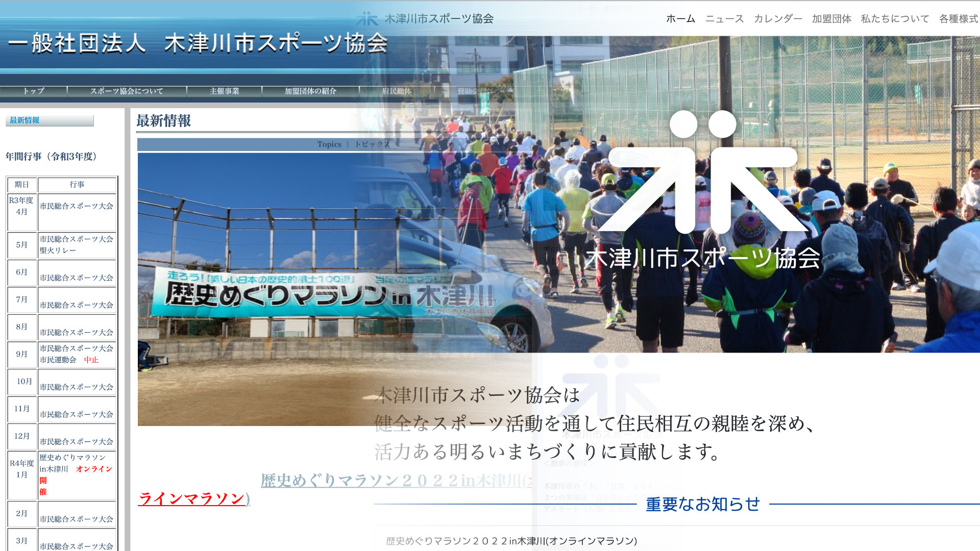Screen dimensions: 980x551
Task: Open the ホーム menu item
Action: tap(680, 19)
